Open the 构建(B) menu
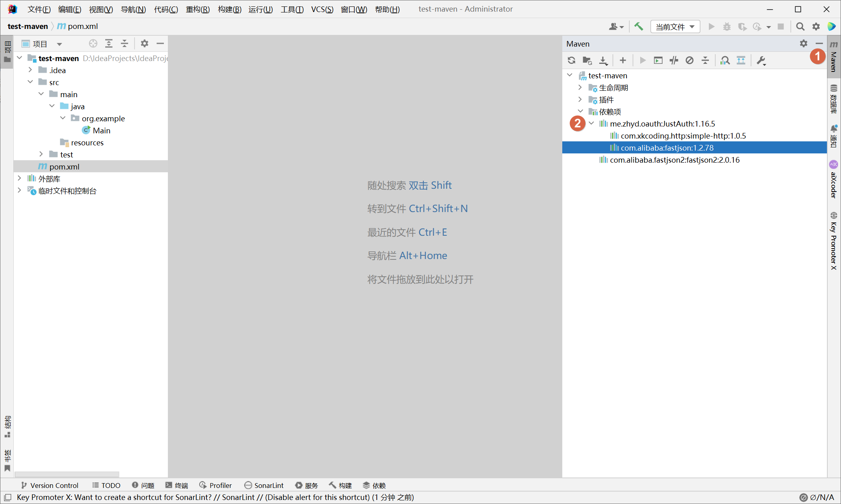 229,9
